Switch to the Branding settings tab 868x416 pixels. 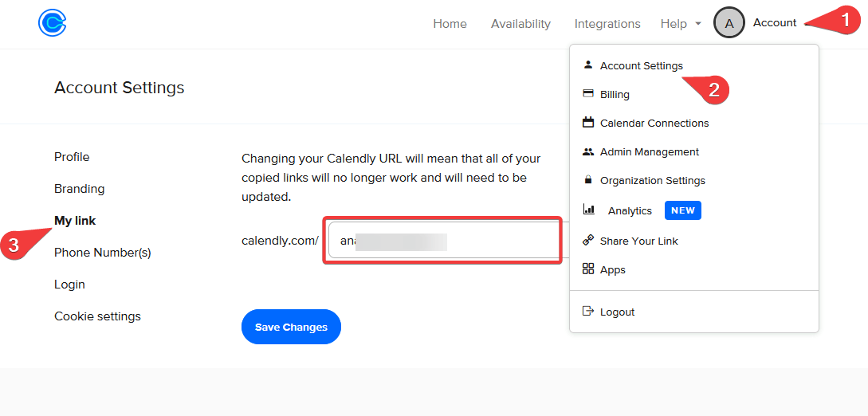tap(79, 189)
